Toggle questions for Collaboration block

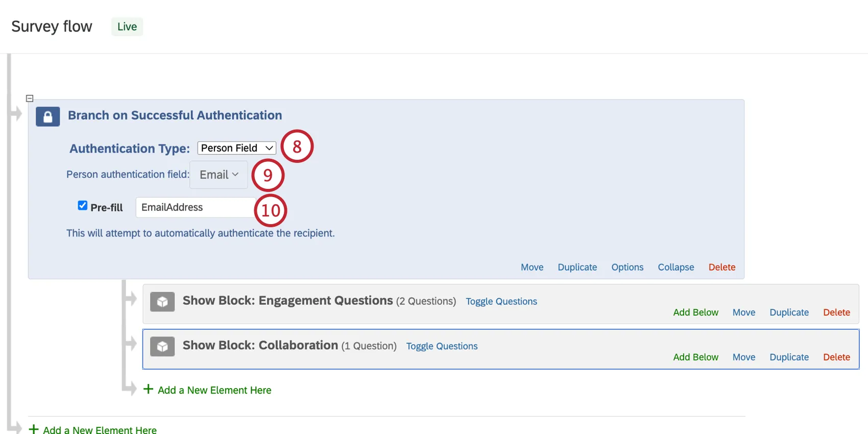[442, 346]
